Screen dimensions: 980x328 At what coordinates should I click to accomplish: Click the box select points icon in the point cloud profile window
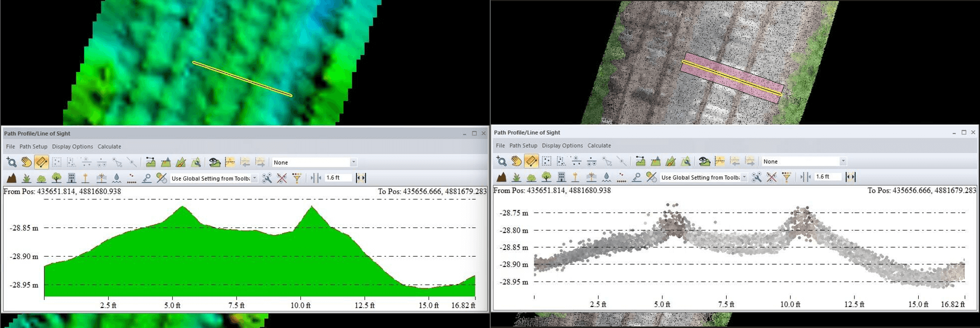click(546, 161)
